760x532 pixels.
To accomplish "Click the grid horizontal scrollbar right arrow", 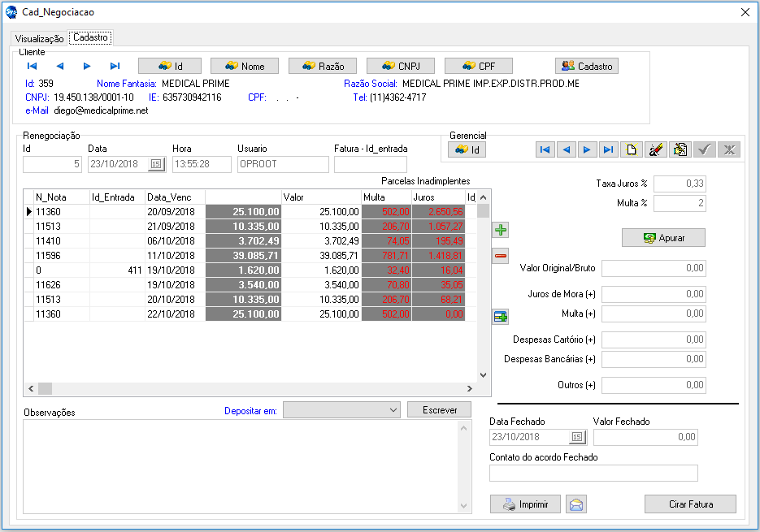I will [x=469, y=389].
